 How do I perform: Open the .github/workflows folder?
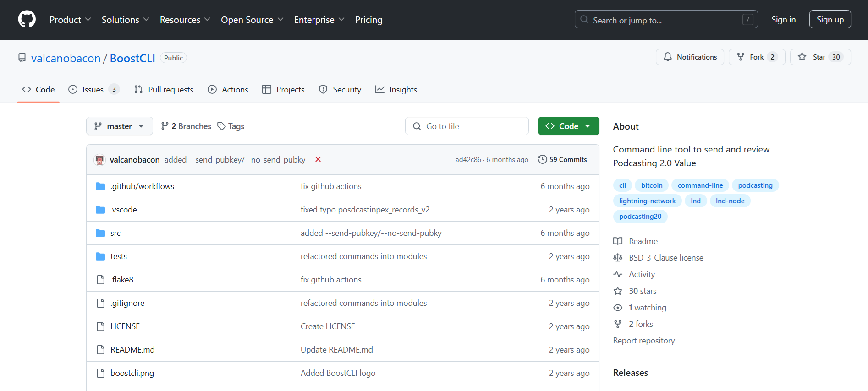[142, 186]
